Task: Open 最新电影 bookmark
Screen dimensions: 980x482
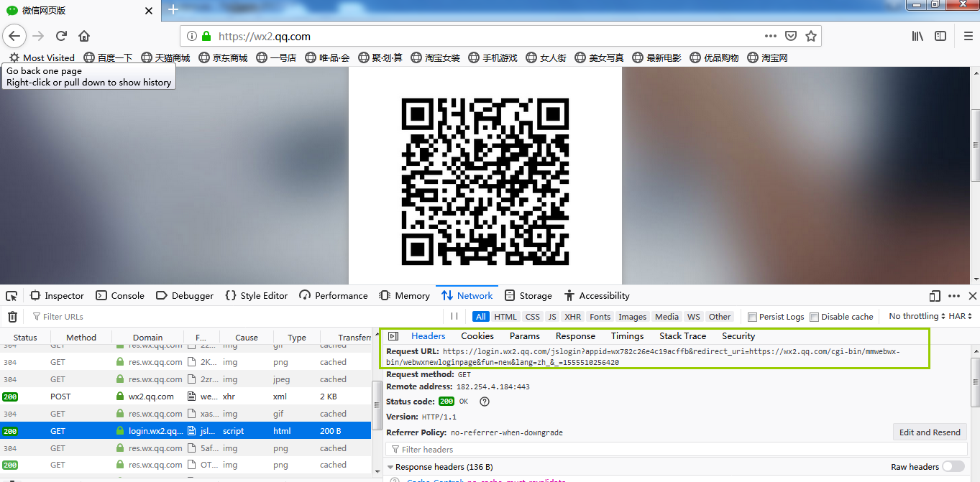Action: (656, 57)
